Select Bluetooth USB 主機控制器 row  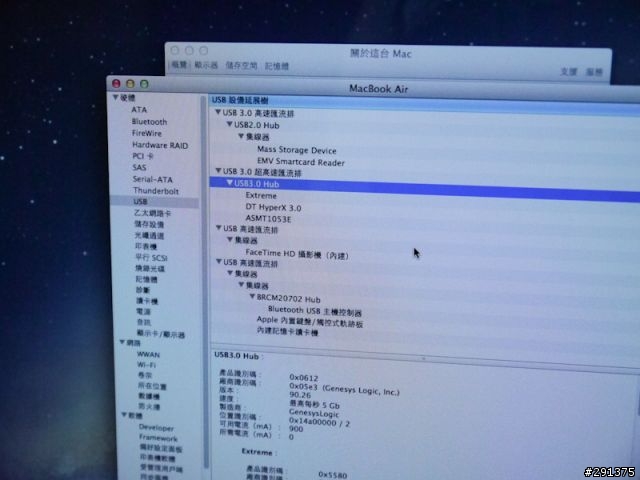click(x=315, y=311)
